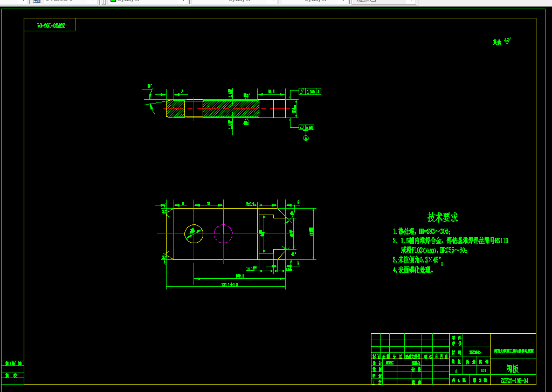Select the drawing number ZGF20-106-04

pos(514,381)
